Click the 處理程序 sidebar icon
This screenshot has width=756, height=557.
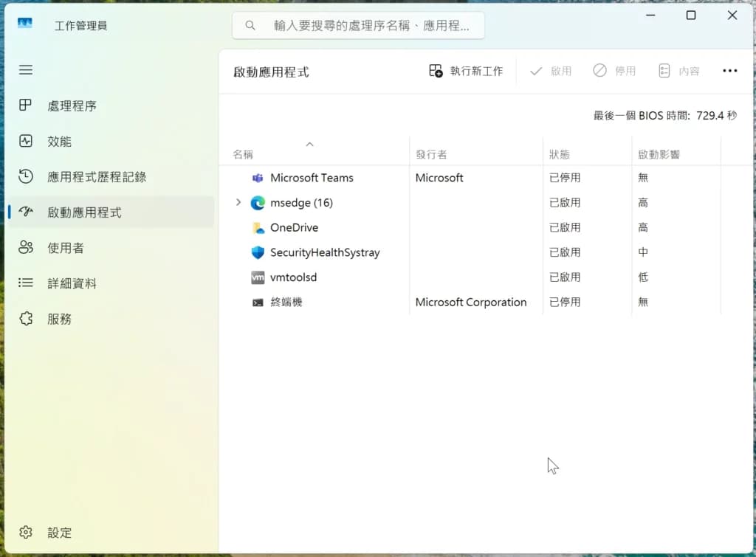(26, 105)
